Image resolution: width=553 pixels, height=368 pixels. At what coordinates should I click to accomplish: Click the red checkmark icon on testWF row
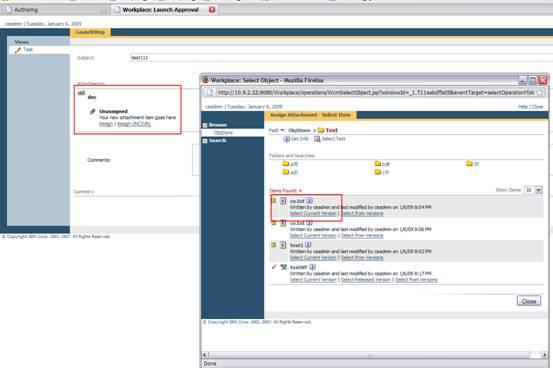(x=274, y=267)
